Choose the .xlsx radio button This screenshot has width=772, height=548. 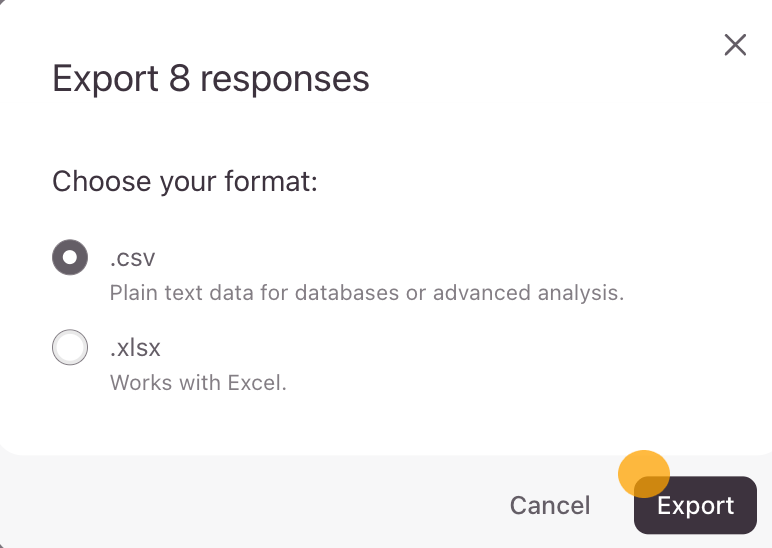coord(69,348)
